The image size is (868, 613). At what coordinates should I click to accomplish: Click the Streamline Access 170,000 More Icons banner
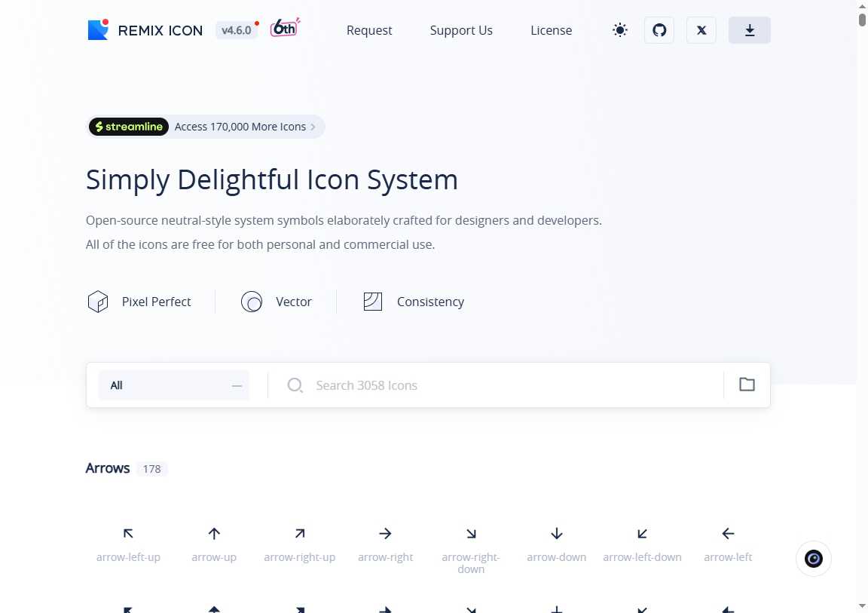coord(206,127)
